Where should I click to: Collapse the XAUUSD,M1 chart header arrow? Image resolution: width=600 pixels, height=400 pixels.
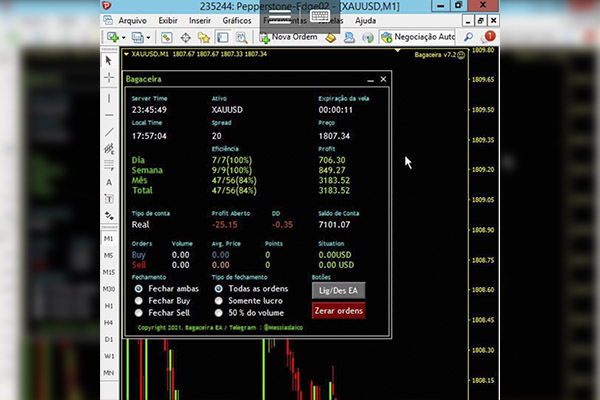[125, 54]
